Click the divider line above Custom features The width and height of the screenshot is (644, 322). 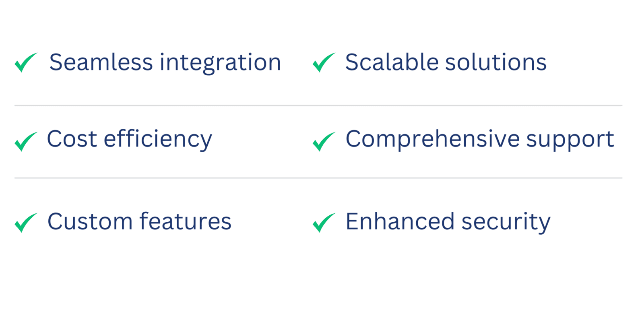click(318, 178)
